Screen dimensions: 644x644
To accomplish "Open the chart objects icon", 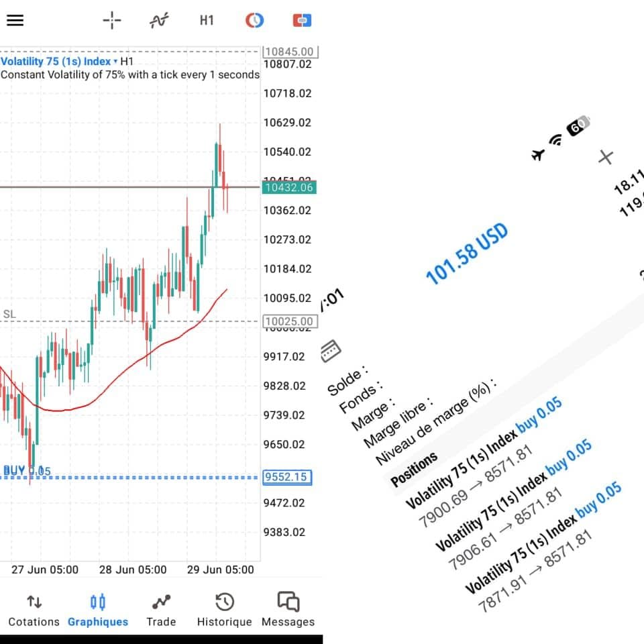I will point(254,20).
